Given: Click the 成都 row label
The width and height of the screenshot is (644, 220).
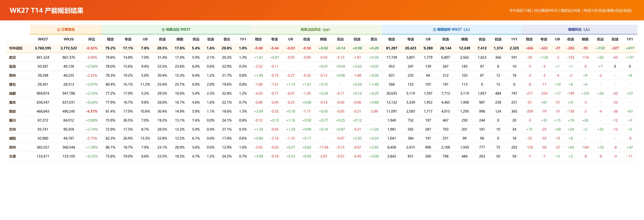Looking at the screenshot, I should [12, 93].
